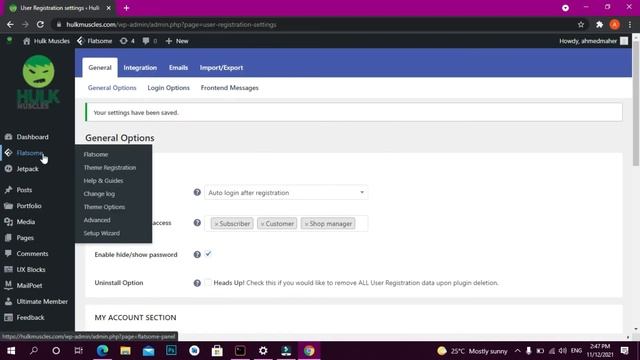Select Flatsome in the flyout submenu
The image size is (640, 360).
point(96,154)
